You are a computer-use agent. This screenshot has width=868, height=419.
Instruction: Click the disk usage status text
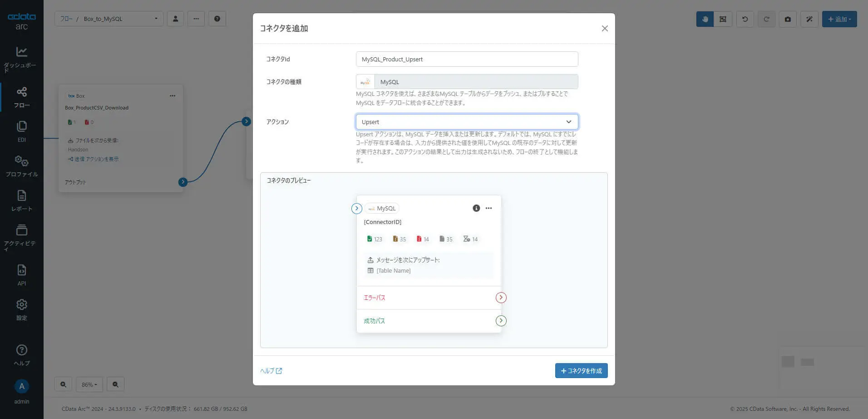tap(196, 409)
